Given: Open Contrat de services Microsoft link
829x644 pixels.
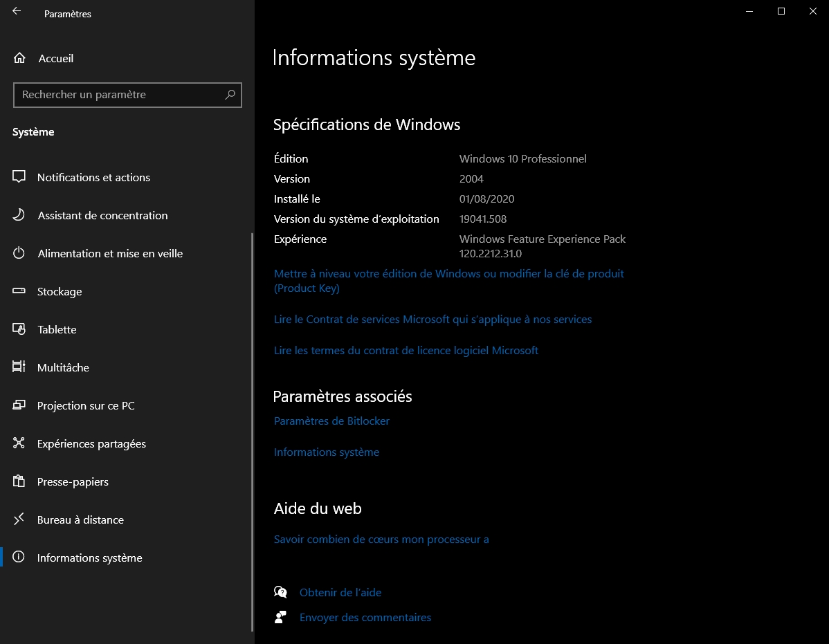Looking at the screenshot, I should click(x=432, y=319).
